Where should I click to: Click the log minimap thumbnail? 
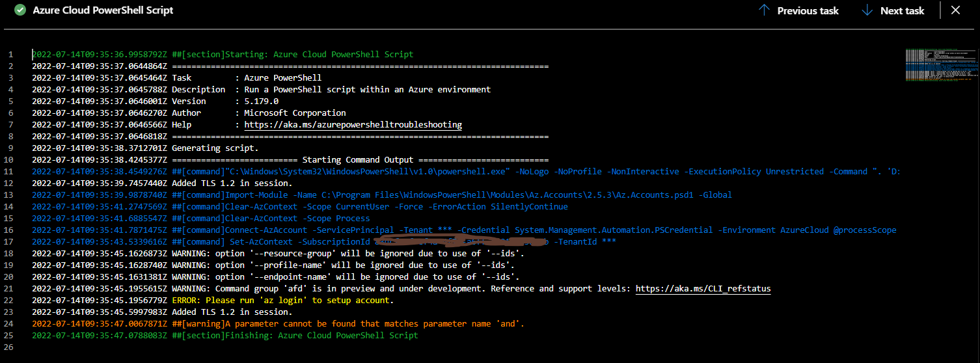941,64
